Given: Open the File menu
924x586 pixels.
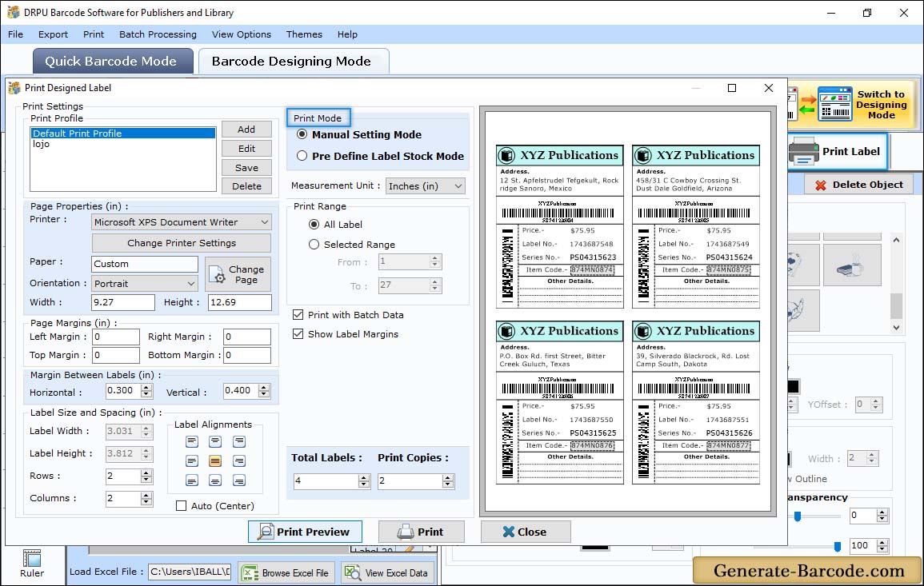Looking at the screenshot, I should pos(15,34).
